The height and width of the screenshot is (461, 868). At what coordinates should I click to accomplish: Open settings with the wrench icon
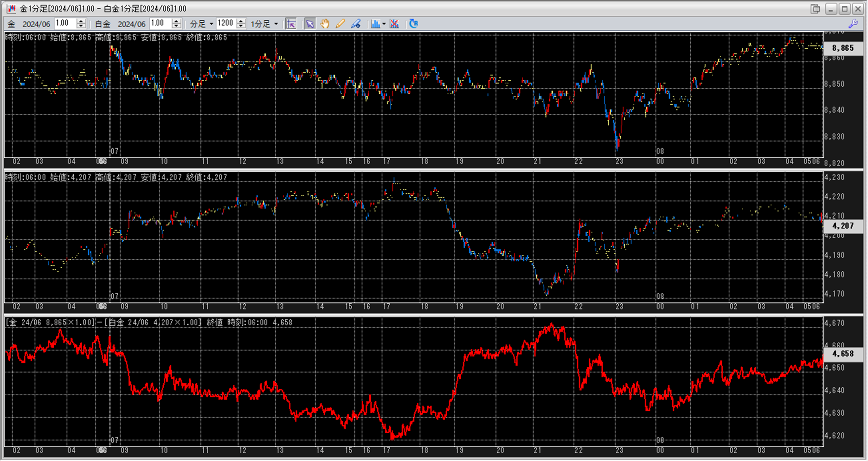point(853,24)
